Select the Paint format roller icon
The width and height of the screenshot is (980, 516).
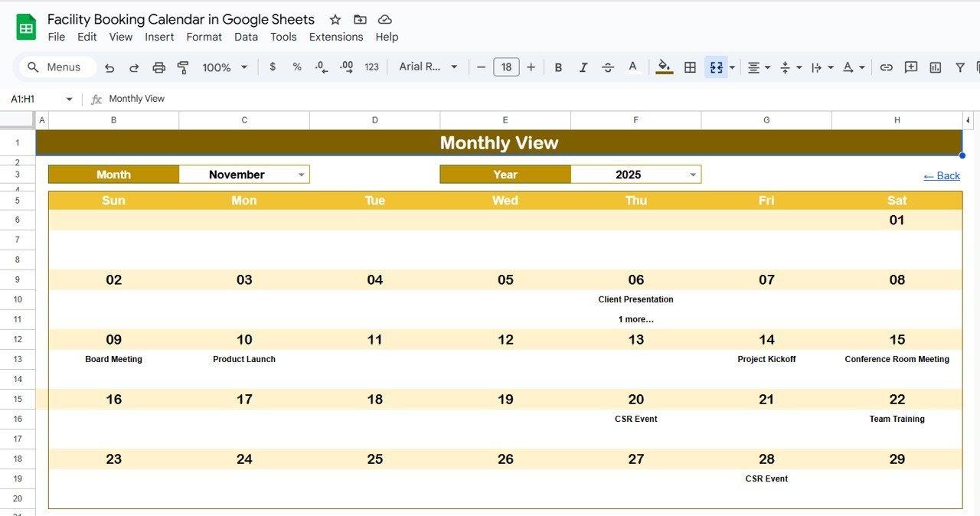click(183, 67)
